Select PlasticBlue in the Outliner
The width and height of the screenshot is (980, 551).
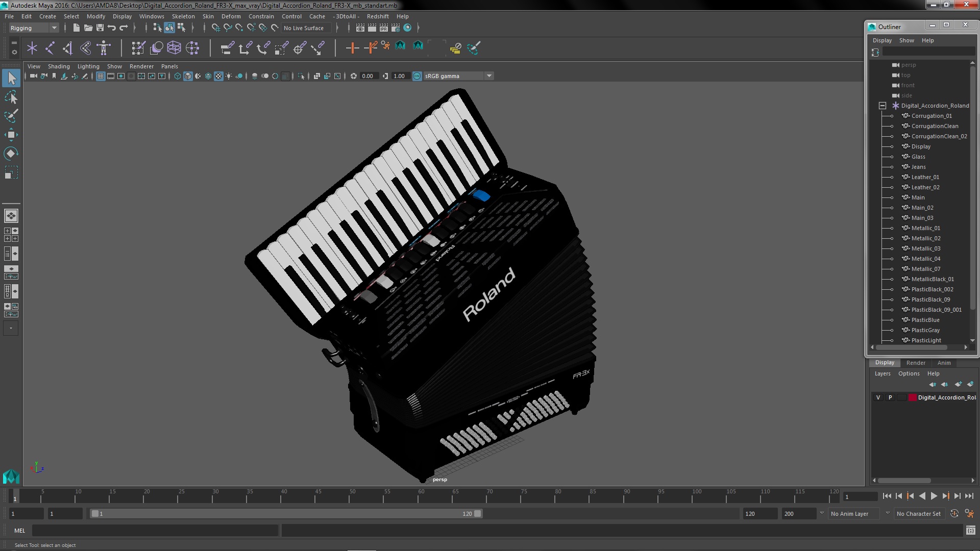[x=925, y=320]
